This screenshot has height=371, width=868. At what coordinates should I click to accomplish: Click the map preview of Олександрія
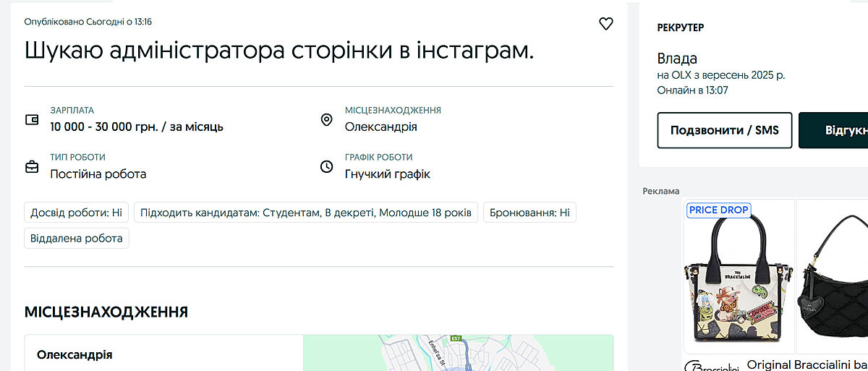coord(457,353)
